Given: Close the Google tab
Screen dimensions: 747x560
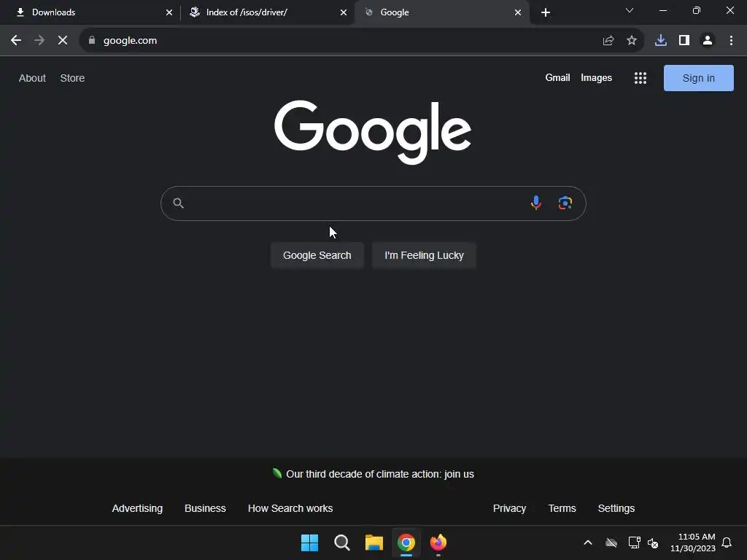Looking at the screenshot, I should point(518,12).
